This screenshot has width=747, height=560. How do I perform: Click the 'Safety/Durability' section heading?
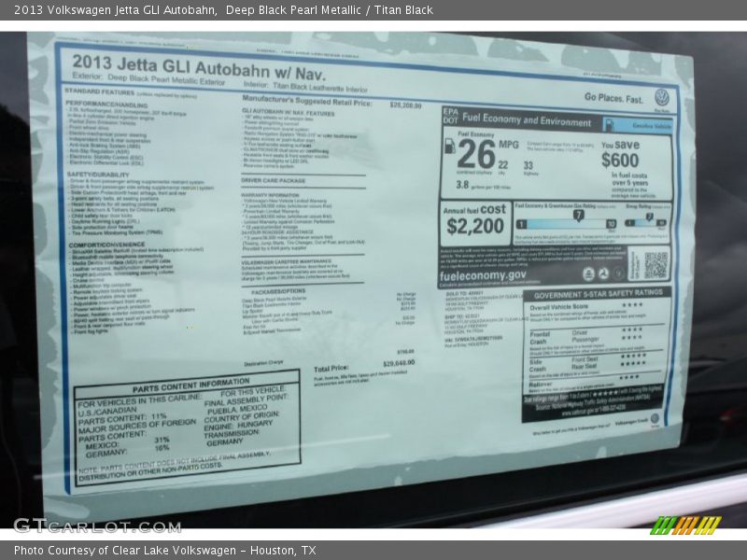(x=98, y=175)
